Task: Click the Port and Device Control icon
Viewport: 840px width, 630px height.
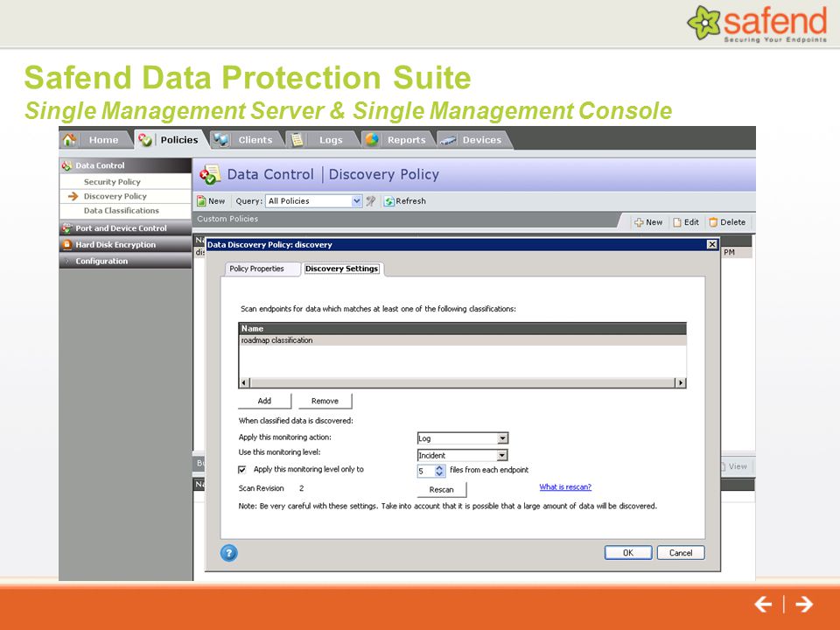Action: click(67, 228)
